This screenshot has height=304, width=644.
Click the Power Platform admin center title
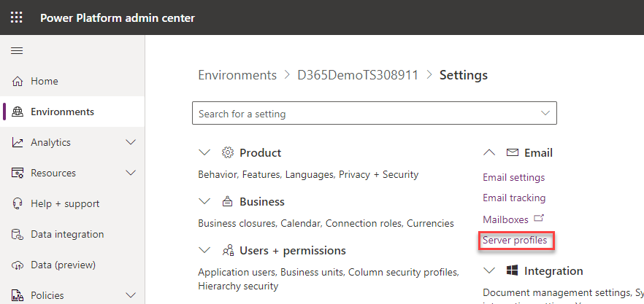[x=118, y=18]
